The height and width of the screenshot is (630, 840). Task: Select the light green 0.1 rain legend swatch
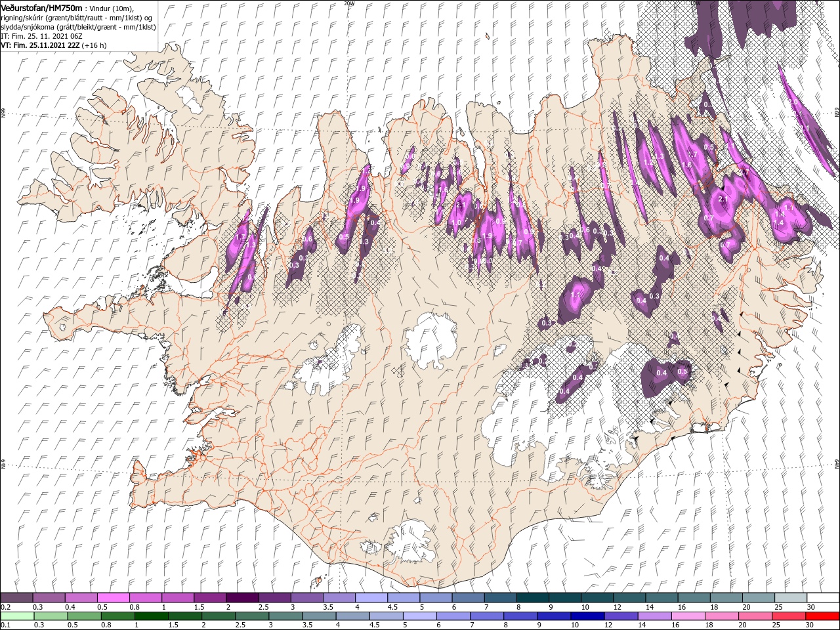click(x=17, y=616)
